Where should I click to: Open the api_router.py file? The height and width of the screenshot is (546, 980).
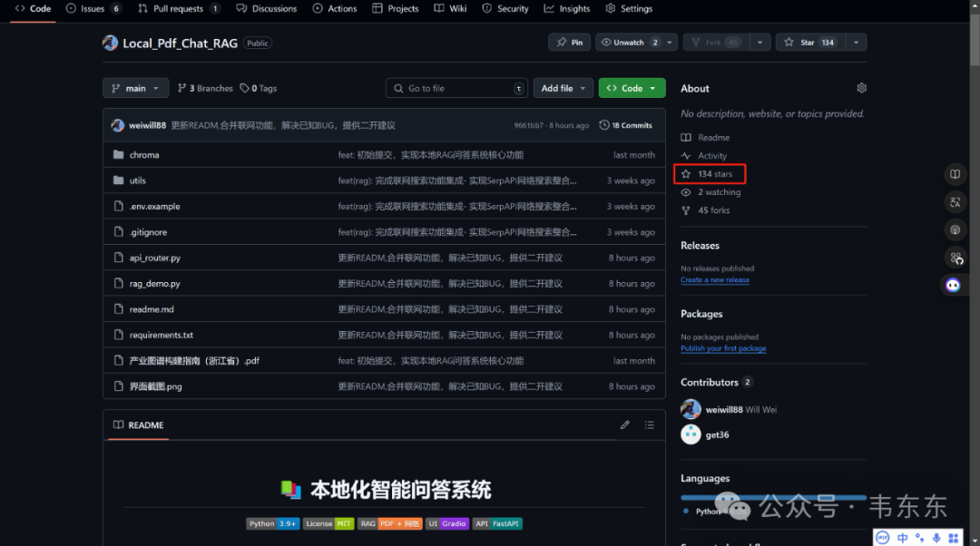tap(155, 258)
